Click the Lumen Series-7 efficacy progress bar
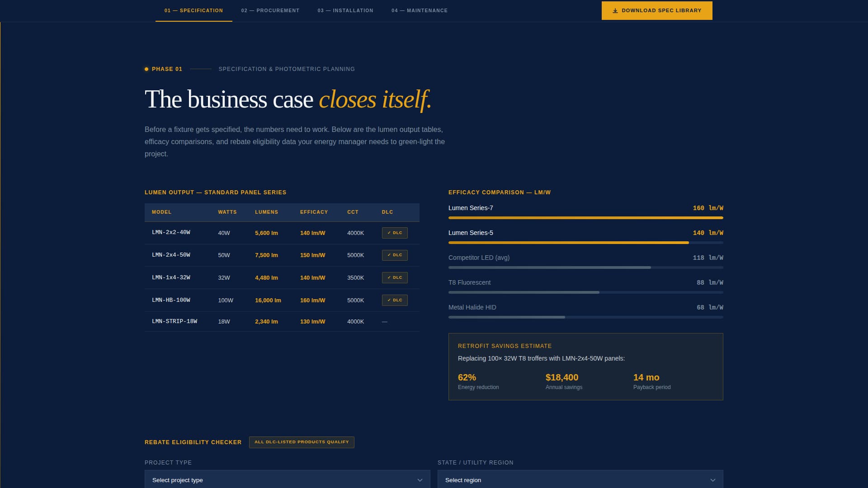The width and height of the screenshot is (868, 488). click(x=585, y=217)
